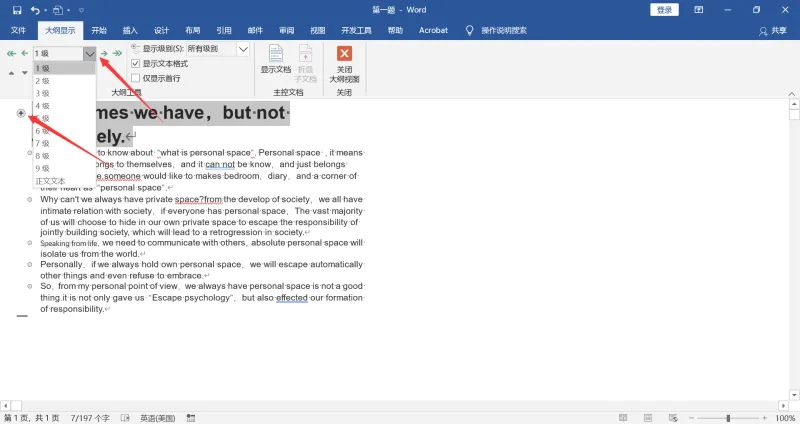The width and height of the screenshot is (800, 424).
Task: Open the 帮助 tab
Action: [395, 30]
